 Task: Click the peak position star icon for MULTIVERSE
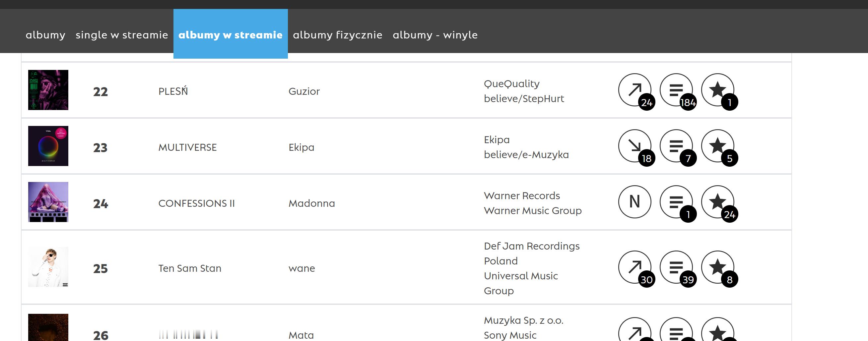tap(718, 146)
